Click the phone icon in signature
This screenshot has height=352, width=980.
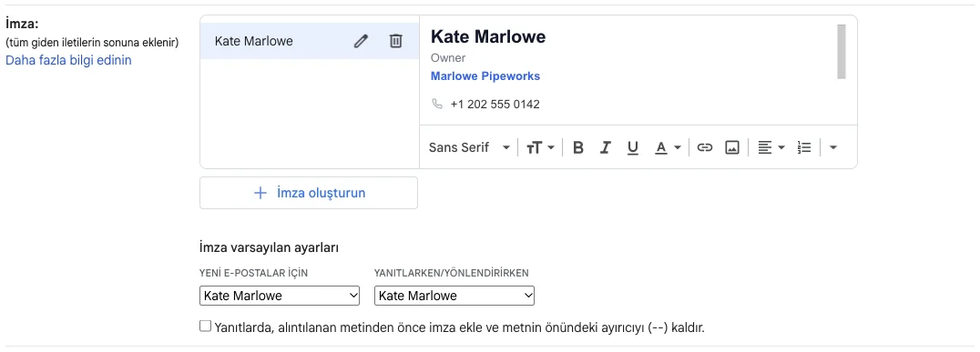(437, 105)
